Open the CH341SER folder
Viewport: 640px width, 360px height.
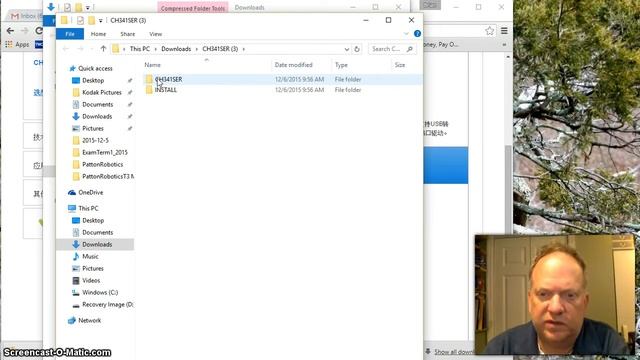point(168,79)
